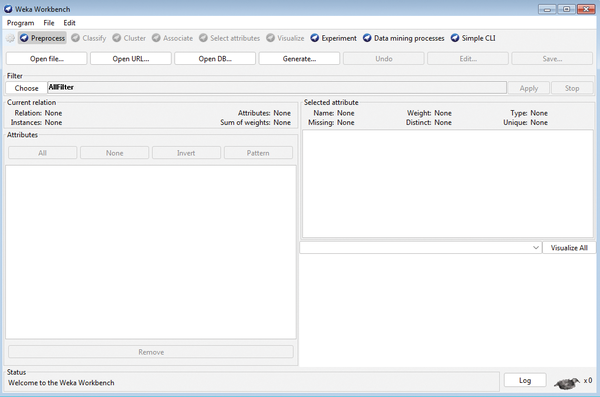
Task: Switch to Data mining processes tab
Action: point(403,38)
